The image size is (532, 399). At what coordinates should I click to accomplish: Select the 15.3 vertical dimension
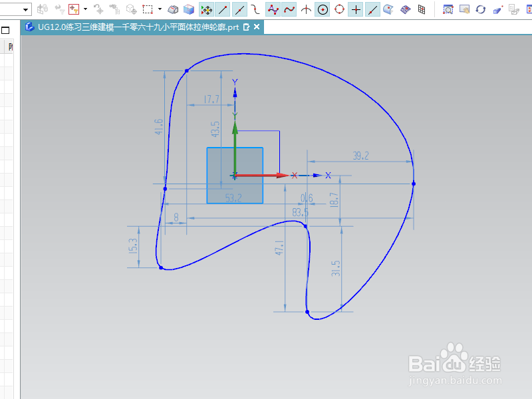(x=134, y=246)
